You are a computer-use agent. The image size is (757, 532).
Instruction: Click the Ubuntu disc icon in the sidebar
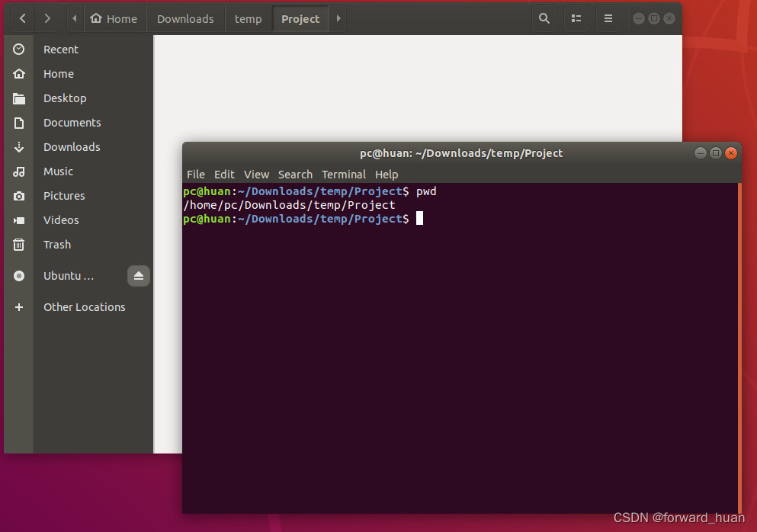point(19,276)
